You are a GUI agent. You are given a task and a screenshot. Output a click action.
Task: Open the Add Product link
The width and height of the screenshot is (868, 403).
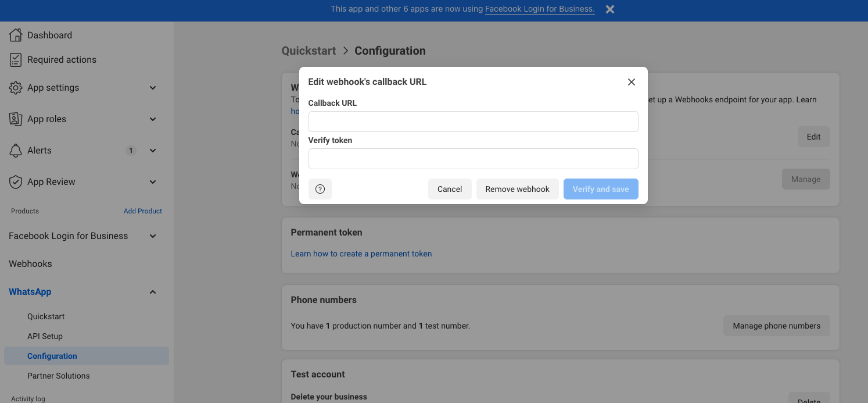pos(142,211)
